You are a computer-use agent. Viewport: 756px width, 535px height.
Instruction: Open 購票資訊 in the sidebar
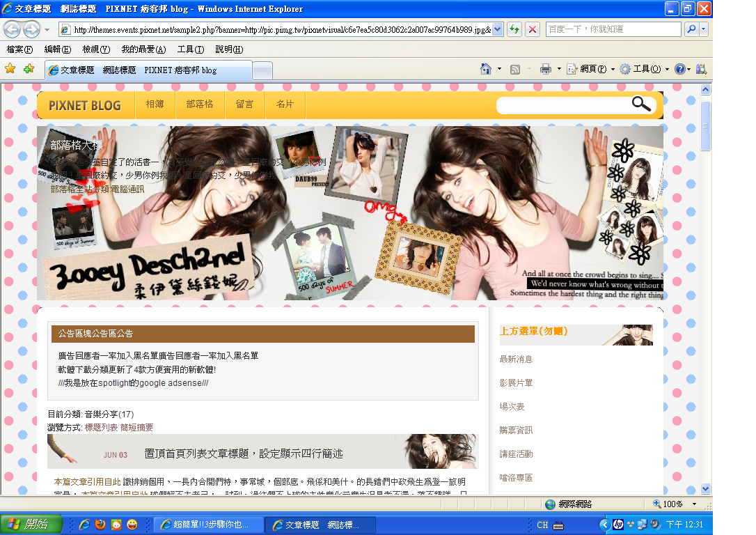(516, 431)
